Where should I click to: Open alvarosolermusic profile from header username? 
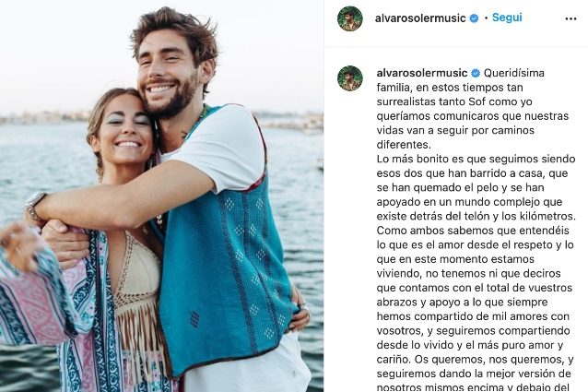[x=420, y=18]
